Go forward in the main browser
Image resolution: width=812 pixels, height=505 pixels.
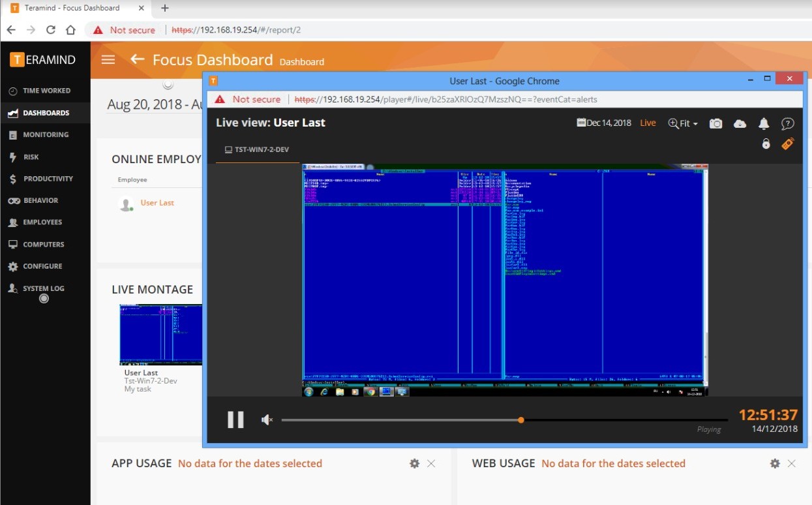31,30
